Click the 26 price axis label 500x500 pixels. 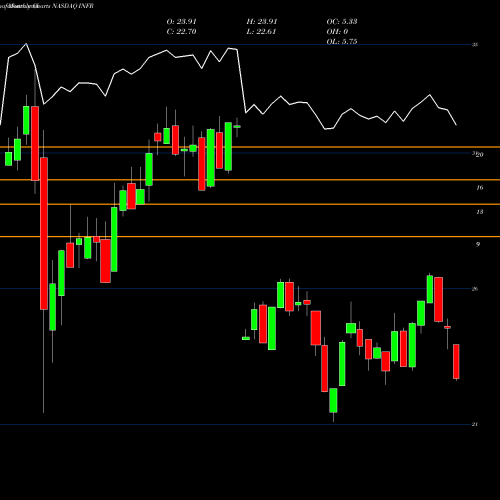[475, 289]
